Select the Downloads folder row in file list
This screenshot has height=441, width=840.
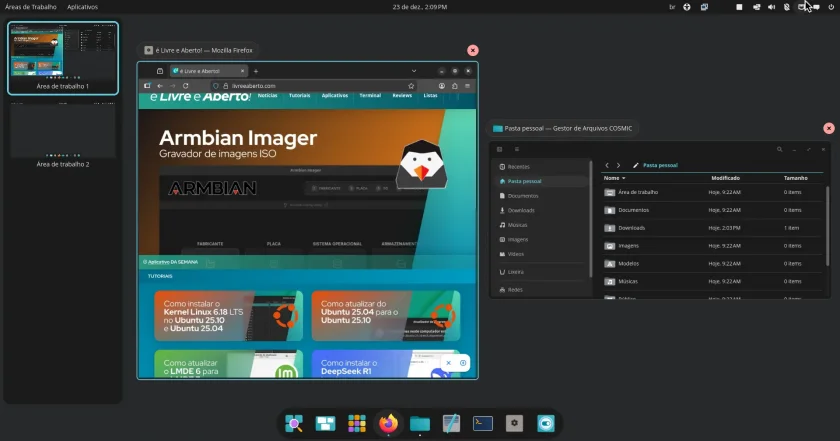click(711, 228)
